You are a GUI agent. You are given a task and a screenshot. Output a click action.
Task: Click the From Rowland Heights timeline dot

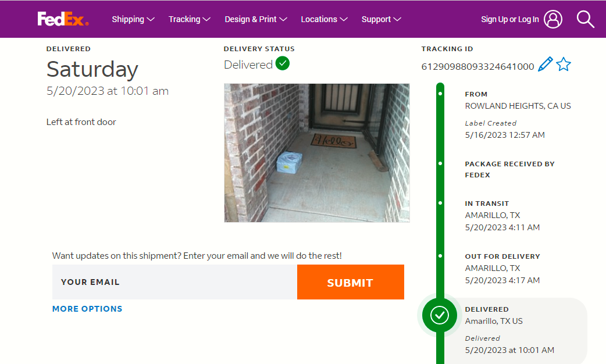(440, 94)
